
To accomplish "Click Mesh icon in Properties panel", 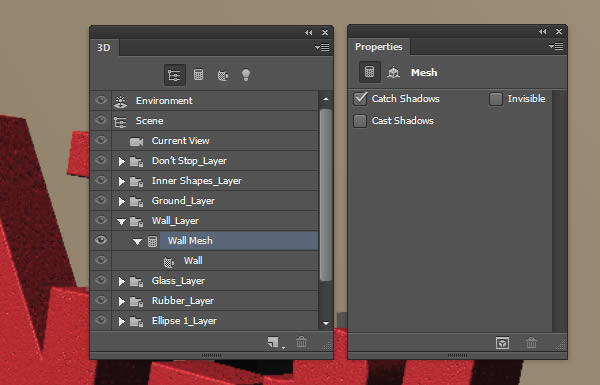I will pos(369,72).
